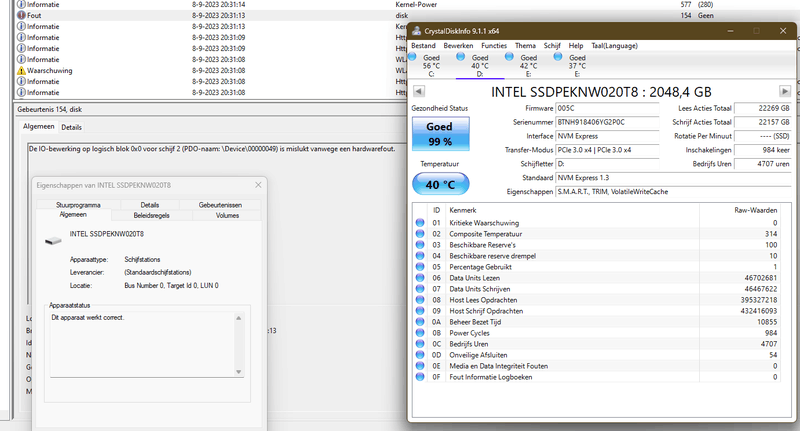
Task: Click status orb for Beschikbare Reserve's row 03
Action: 420,245
